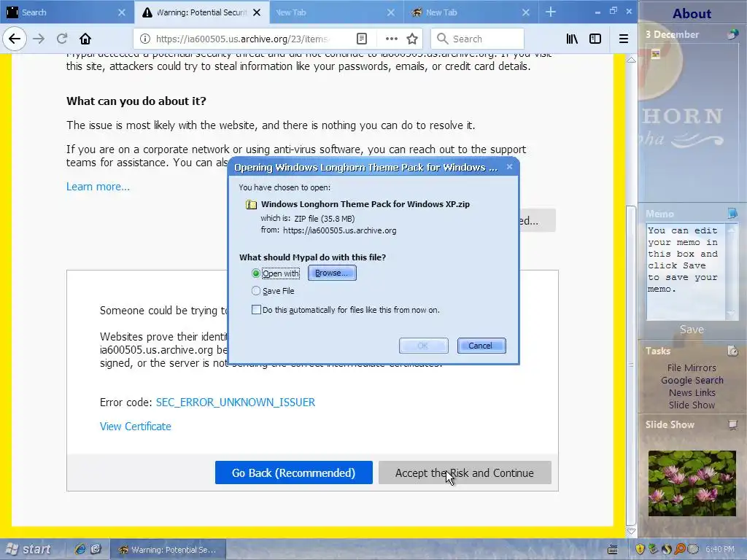Open the View Certificate link
747x560 pixels.
coord(135,426)
